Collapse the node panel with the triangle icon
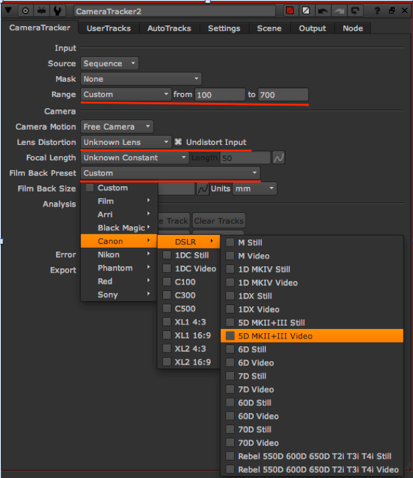 [x=8, y=11]
